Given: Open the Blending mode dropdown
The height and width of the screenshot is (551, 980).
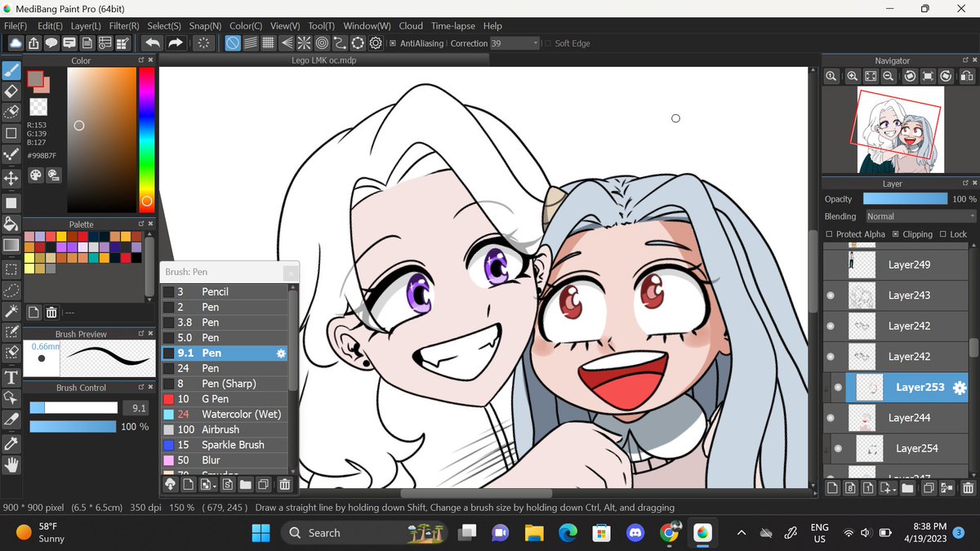Looking at the screenshot, I should pyautogui.click(x=920, y=216).
